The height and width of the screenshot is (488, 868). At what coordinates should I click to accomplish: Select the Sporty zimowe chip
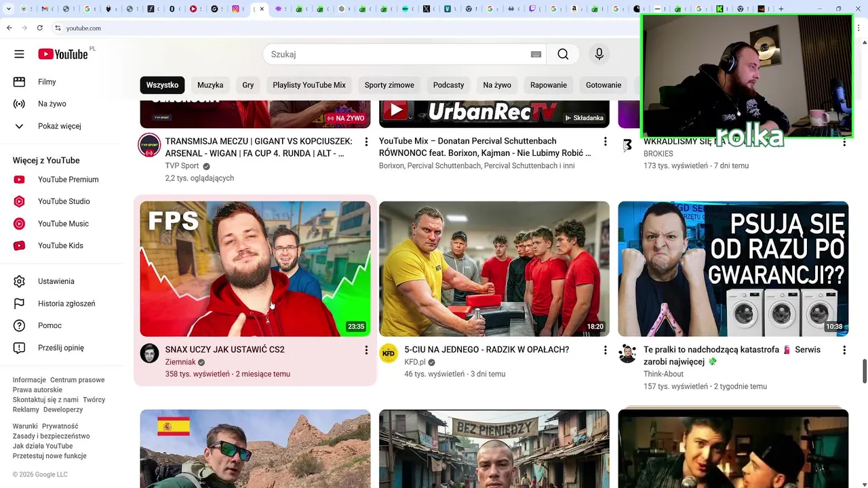tap(389, 85)
